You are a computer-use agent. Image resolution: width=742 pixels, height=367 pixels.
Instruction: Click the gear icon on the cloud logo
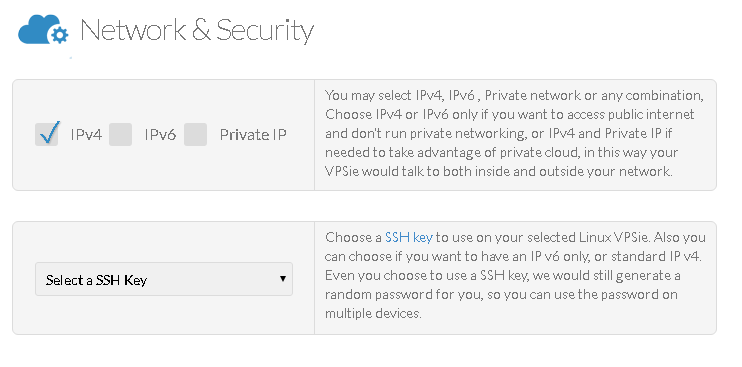(x=60, y=35)
